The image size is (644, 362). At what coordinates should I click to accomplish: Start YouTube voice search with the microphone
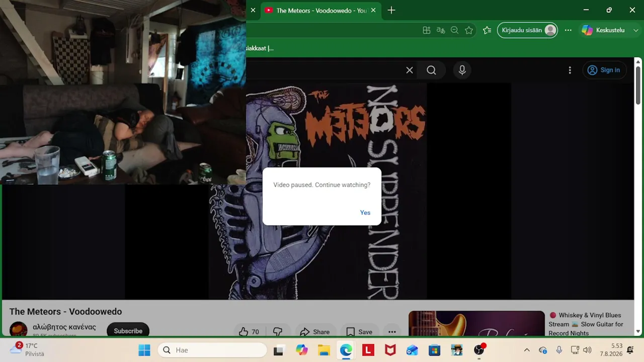[x=462, y=70]
